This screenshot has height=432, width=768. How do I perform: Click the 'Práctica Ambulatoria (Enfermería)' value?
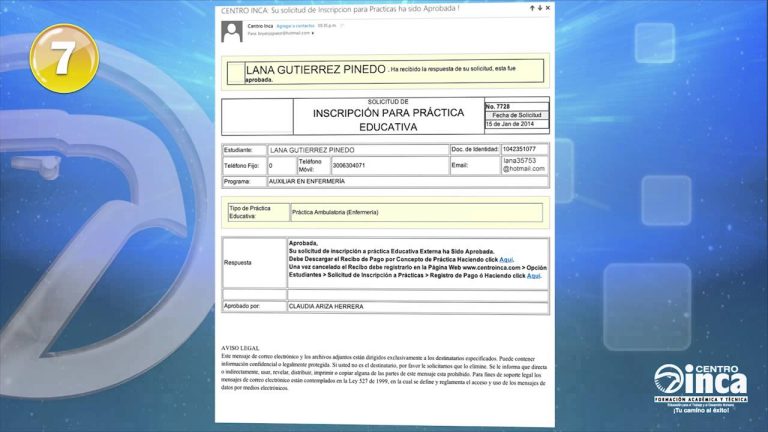pos(335,213)
